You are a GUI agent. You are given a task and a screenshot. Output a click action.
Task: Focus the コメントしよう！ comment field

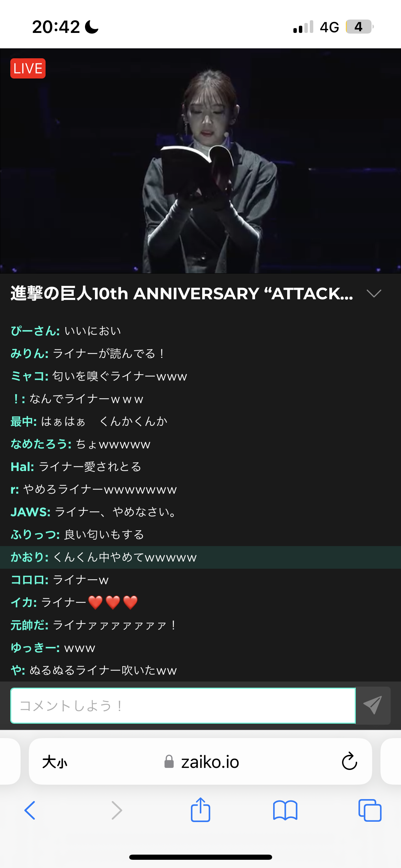click(x=183, y=706)
